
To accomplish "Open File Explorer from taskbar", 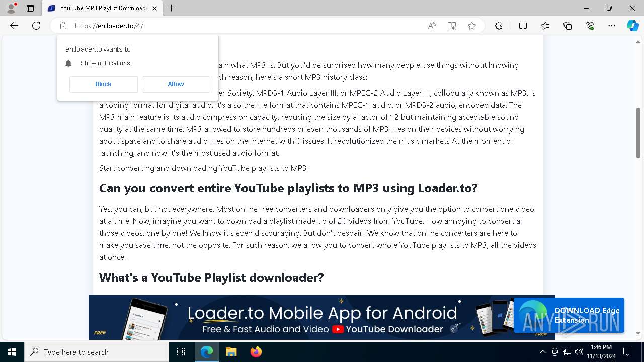I will click(231, 352).
